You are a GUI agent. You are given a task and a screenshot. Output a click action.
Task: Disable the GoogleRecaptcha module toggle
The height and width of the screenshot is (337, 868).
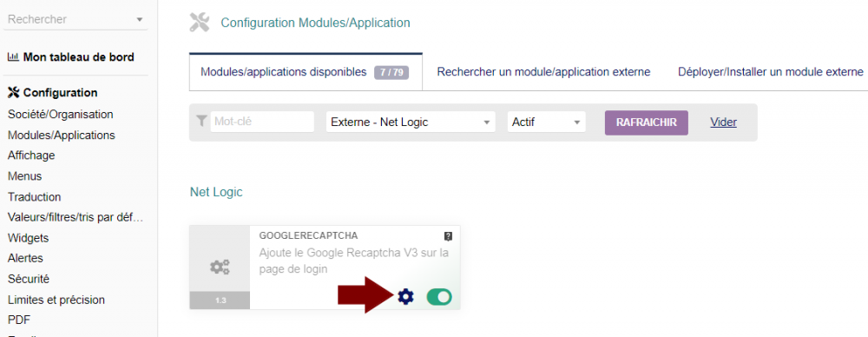439,297
